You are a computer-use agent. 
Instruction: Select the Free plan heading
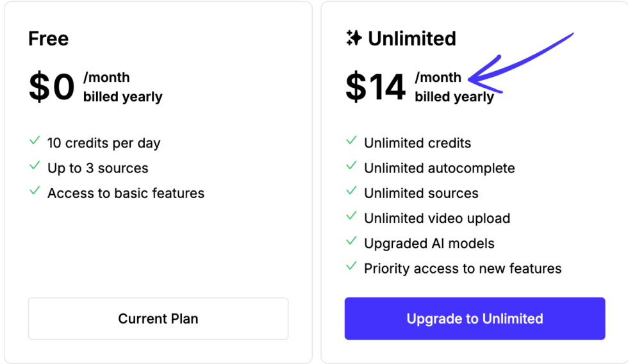click(x=48, y=38)
